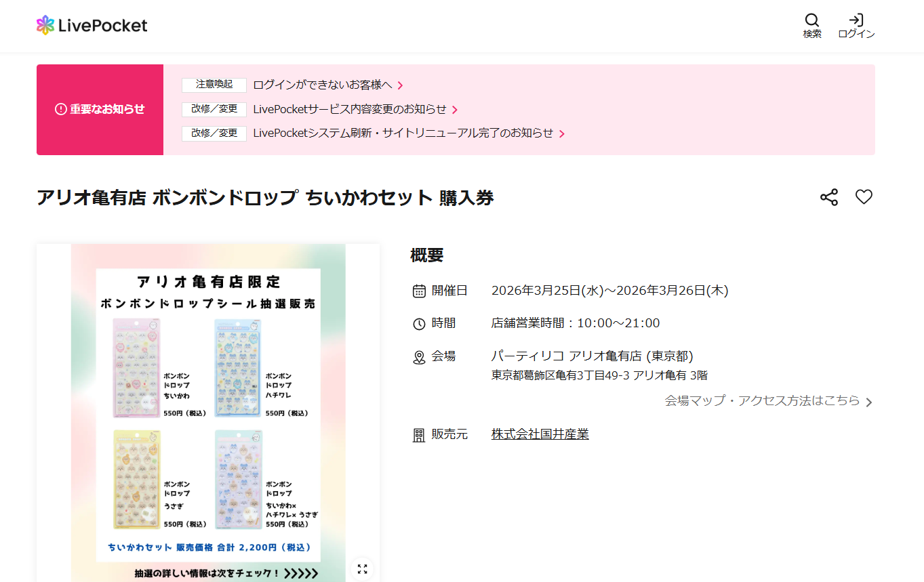Click the LivePocket flower logo
Screen dimensions: 924x582
point(45,25)
